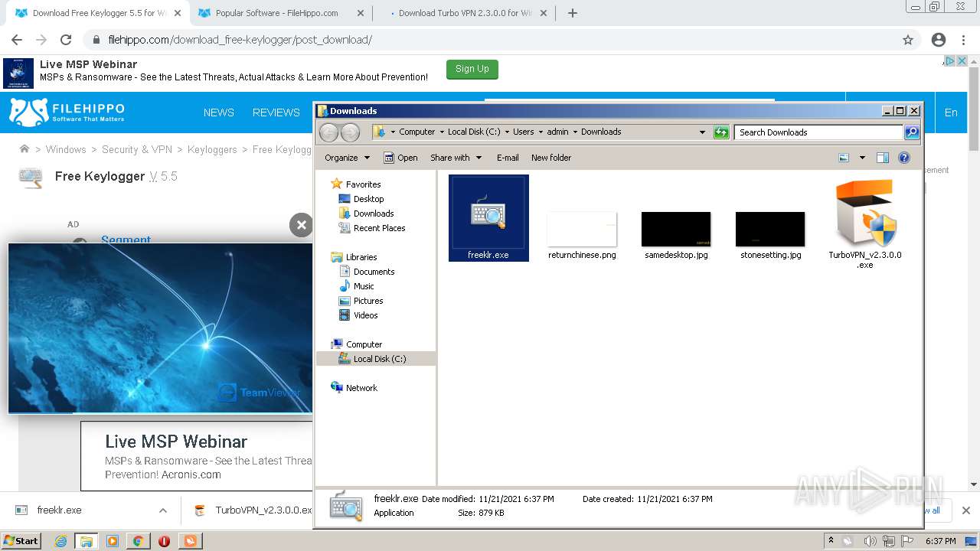
Task: Open a new browser tab
Action: coord(573,13)
